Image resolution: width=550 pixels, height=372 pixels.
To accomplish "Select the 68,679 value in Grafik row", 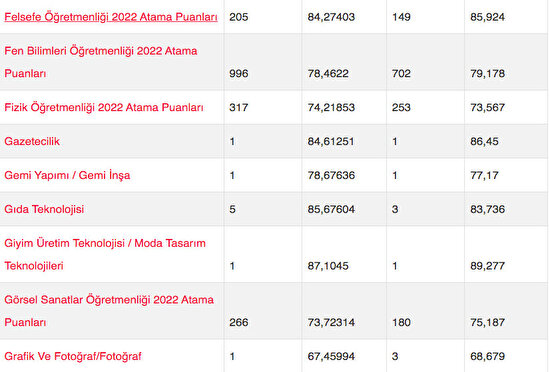I will point(488,356).
